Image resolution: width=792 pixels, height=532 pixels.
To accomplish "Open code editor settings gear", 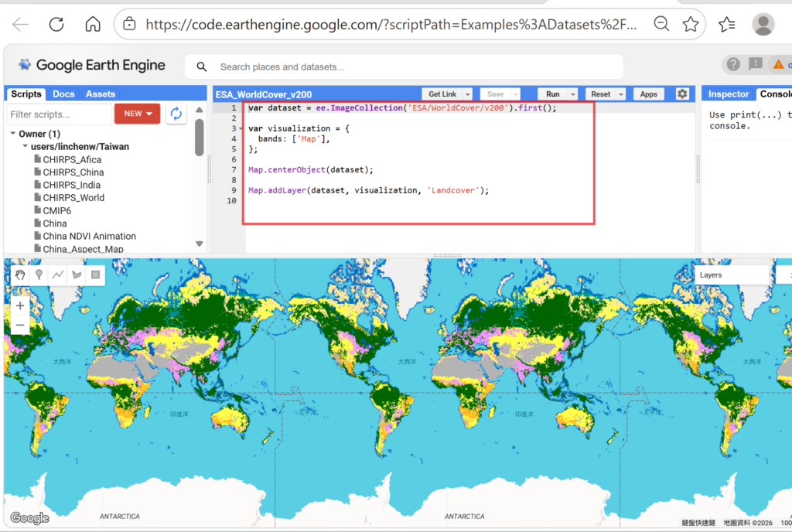I will 681,94.
